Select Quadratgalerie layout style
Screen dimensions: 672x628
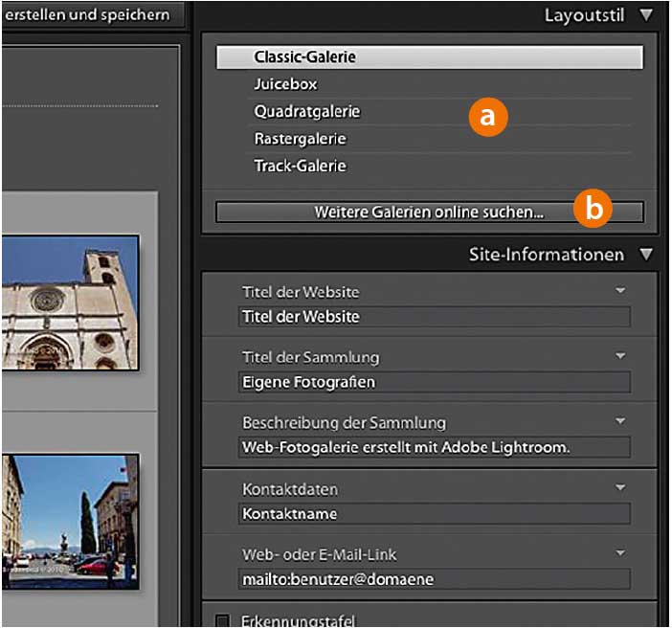(x=307, y=111)
